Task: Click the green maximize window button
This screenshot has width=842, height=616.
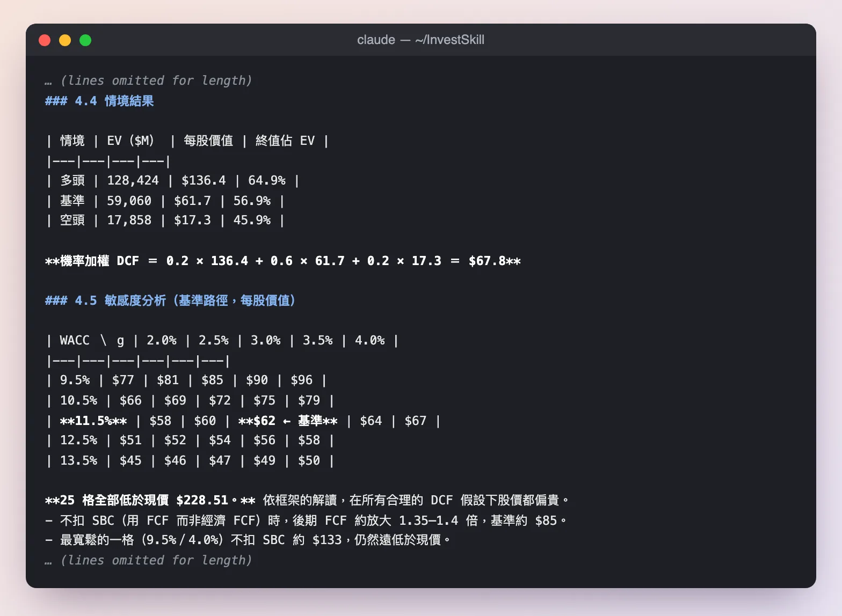Action: tap(85, 40)
